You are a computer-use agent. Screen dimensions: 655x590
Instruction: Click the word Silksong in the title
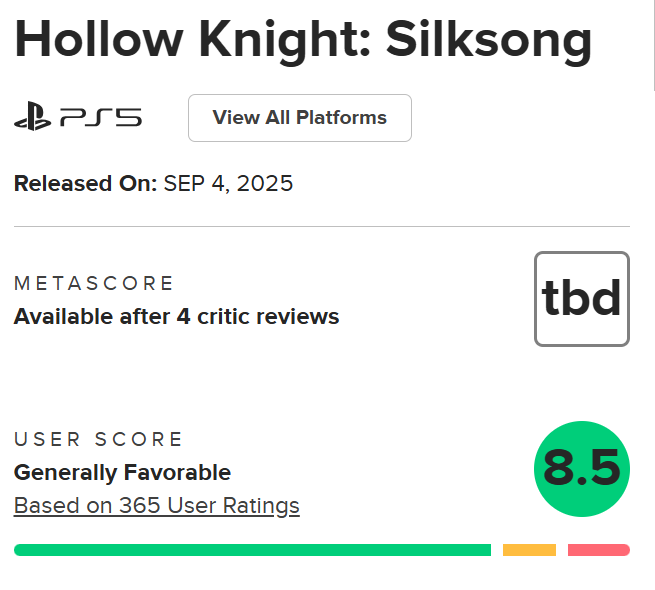click(488, 39)
